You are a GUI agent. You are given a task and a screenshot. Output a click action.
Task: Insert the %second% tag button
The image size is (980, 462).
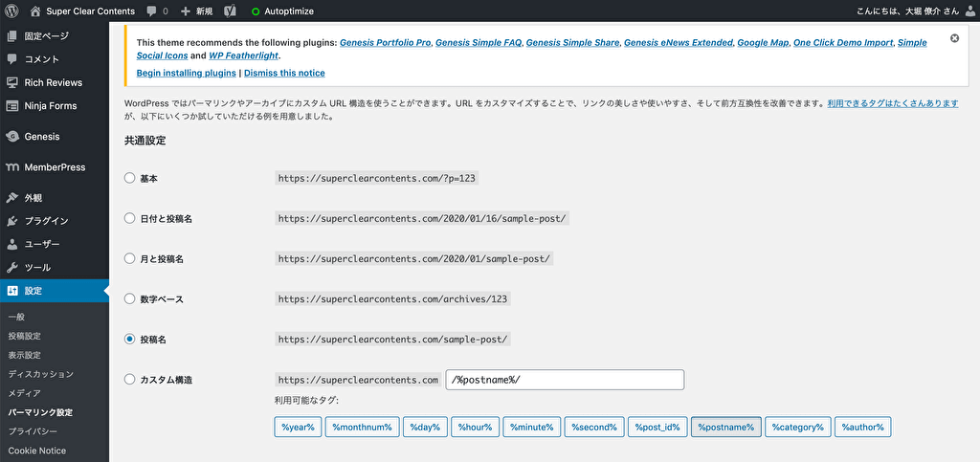tap(594, 427)
